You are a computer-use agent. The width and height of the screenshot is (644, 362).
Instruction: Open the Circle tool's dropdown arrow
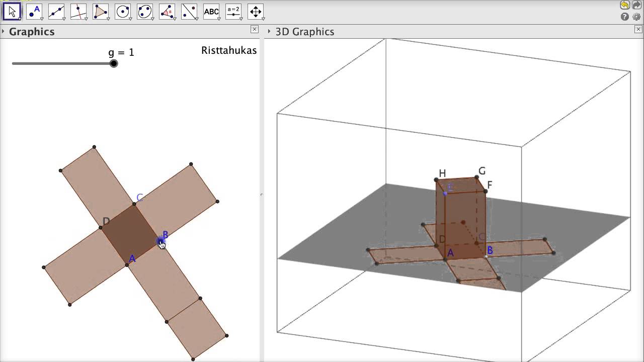coord(129,19)
